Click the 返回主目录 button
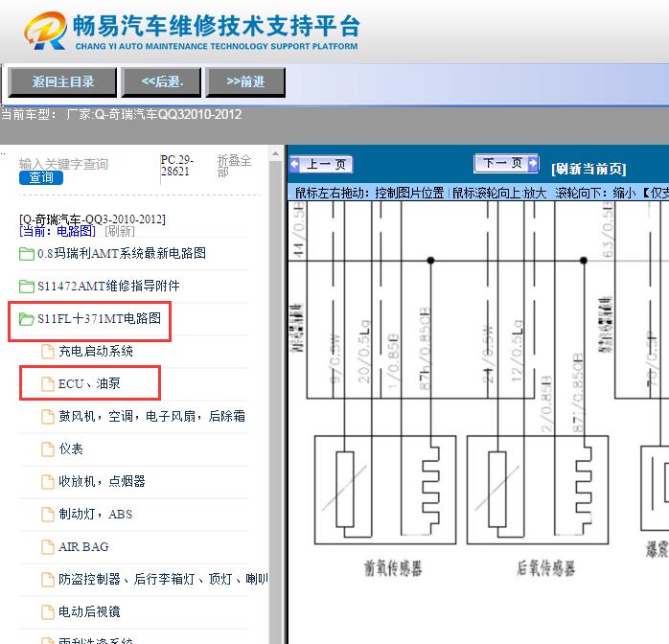Screen dimensions: 669x644 pyautogui.click(x=62, y=81)
